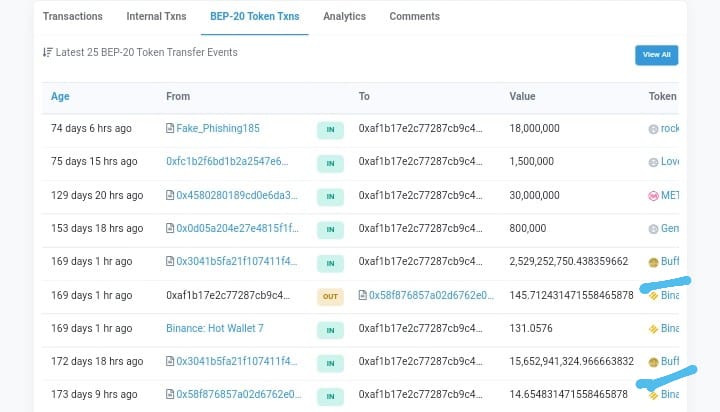
Task: Open 0x3041b5fa21f107411f4 in 169 days row
Action: [x=236, y=261]
